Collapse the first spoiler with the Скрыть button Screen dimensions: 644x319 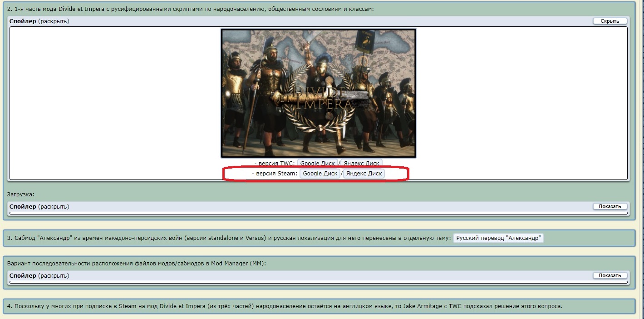tap(610, 21)
